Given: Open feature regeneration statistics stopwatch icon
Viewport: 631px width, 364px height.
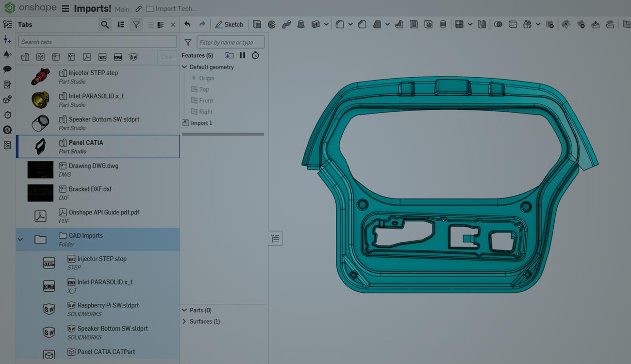Looking at the screenshot, I should [x=255, y=55].
